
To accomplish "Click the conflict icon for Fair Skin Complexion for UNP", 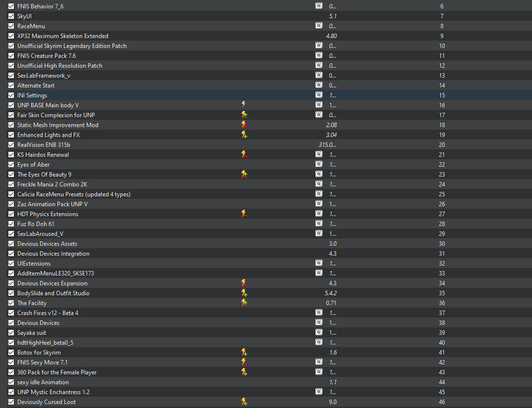I will pyautogui.click(x=244, y=115).
